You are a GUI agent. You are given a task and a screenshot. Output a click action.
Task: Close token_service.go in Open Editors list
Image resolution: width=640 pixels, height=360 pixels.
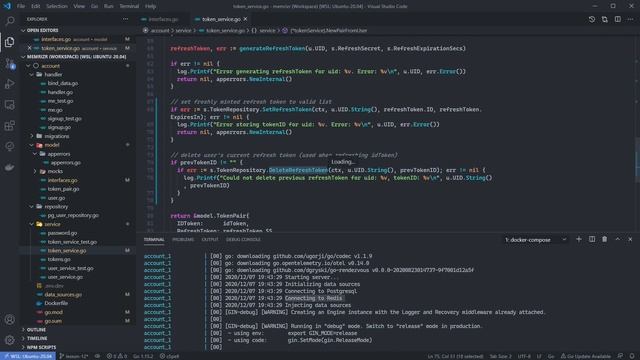(29, 48)
